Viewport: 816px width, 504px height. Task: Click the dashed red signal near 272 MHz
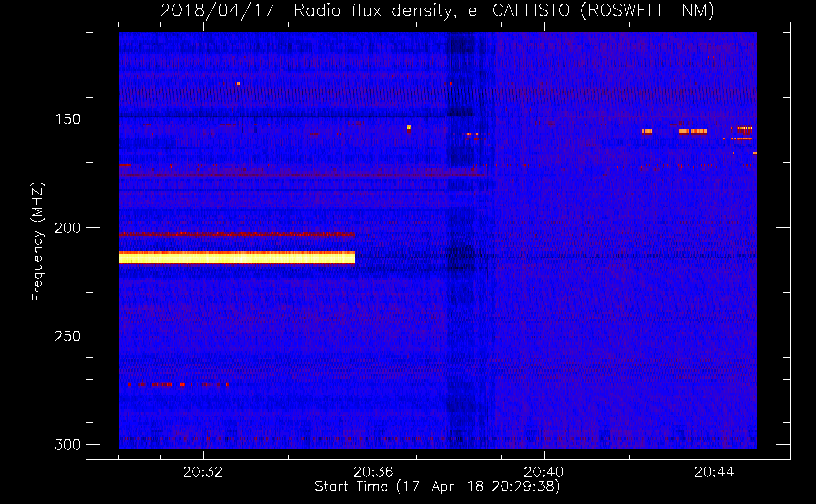(x=179, y=384)
